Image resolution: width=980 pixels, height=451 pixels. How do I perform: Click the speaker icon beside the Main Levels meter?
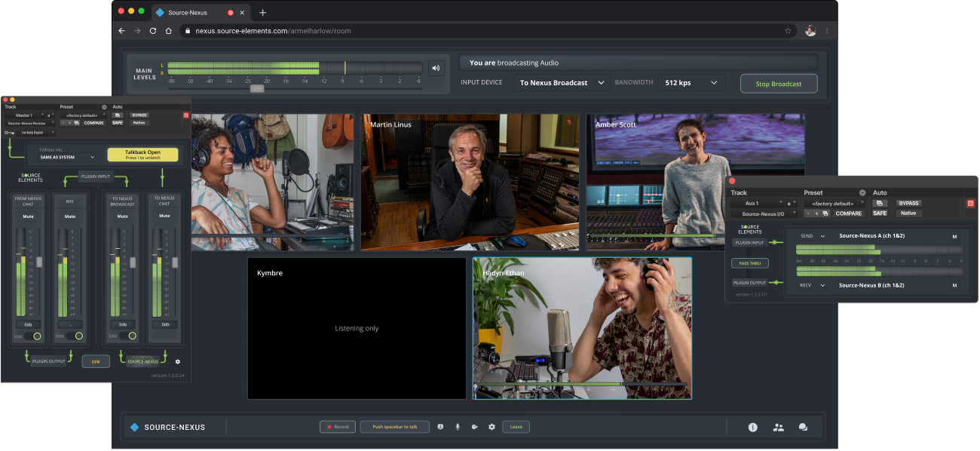point(436,67)
